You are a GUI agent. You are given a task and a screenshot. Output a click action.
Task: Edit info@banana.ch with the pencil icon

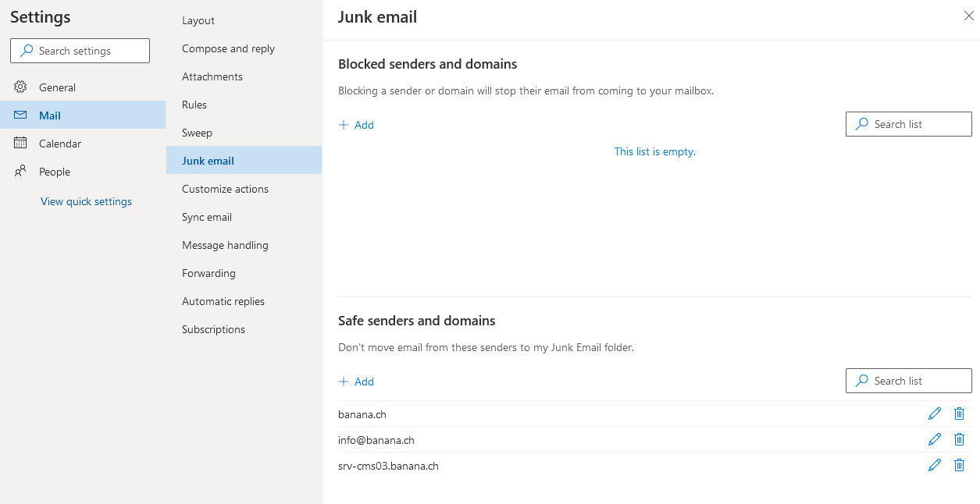point(935,439)
